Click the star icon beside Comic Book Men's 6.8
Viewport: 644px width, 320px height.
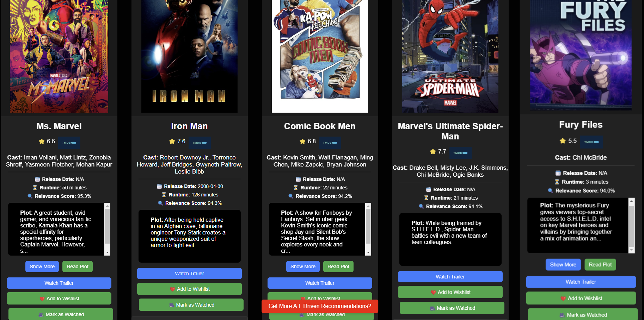point(302,142)
